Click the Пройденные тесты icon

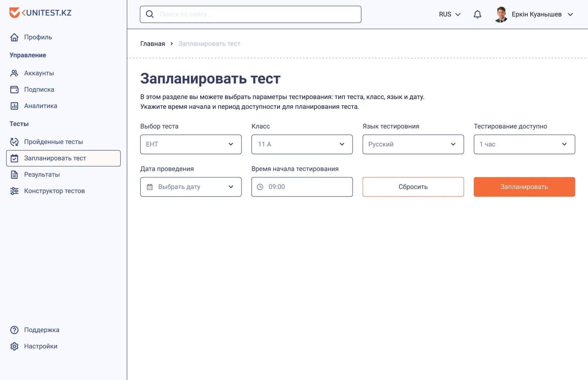(x=14, y=142)
